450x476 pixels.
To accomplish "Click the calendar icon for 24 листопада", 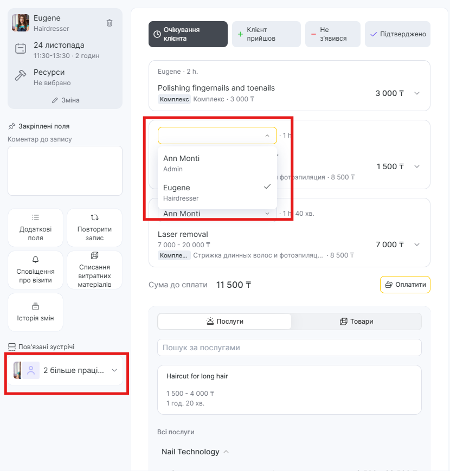I will (21, 49).
